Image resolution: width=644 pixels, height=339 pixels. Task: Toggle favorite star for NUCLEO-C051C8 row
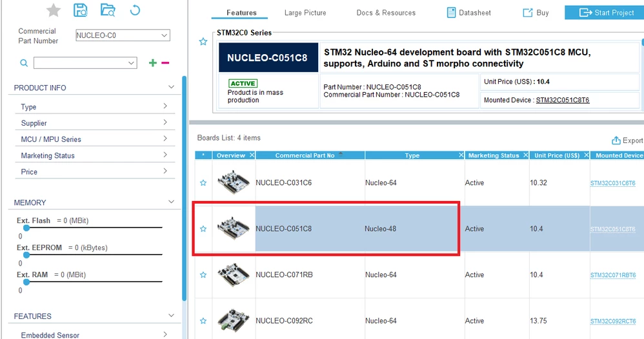point(203,229)
